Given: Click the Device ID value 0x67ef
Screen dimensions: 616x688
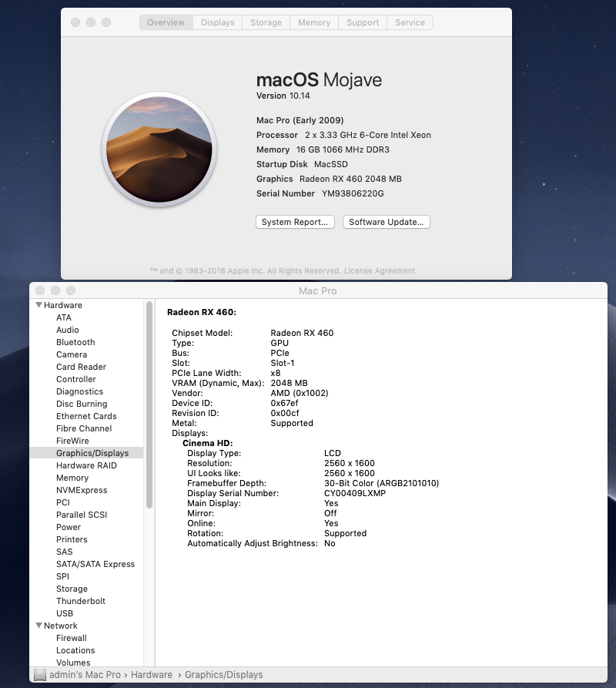Looking at the screenshot, I should coord(284,403).
